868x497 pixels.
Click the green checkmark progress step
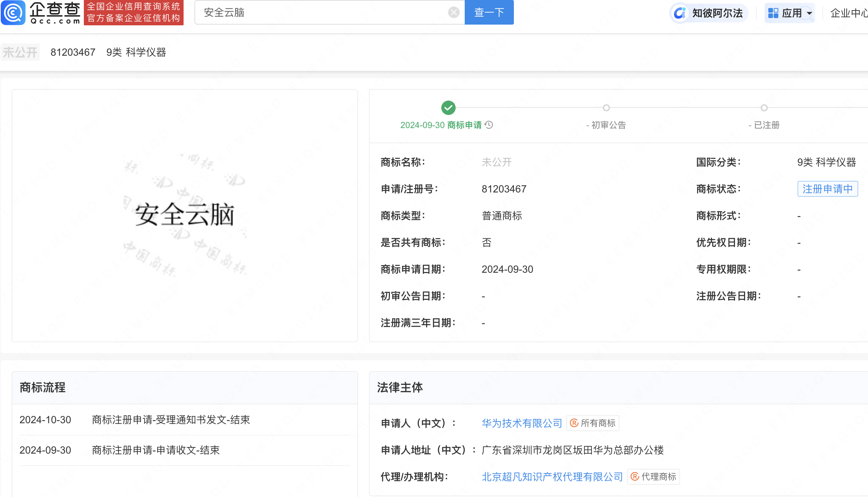pyautogui.click(x=448, y=108)
